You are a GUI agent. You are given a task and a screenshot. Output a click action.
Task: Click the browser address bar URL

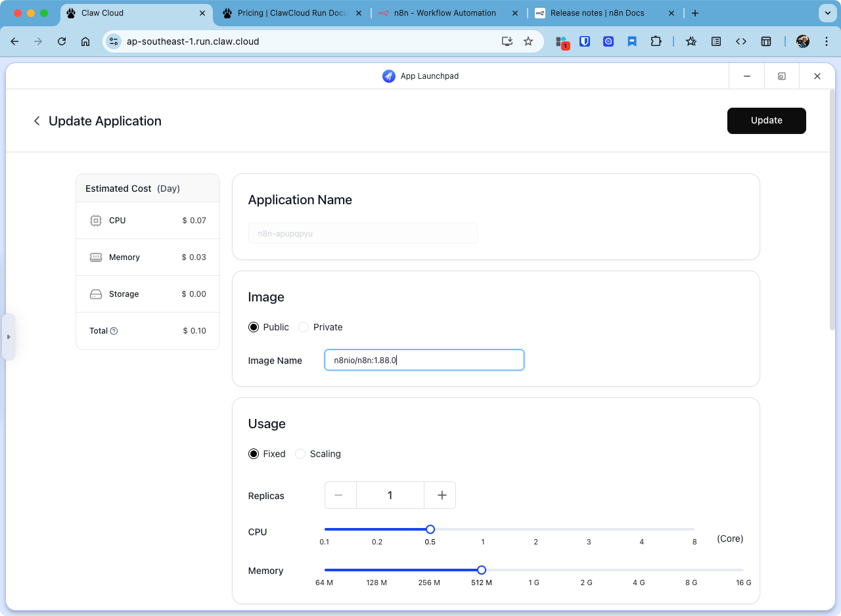pos(193,41)
